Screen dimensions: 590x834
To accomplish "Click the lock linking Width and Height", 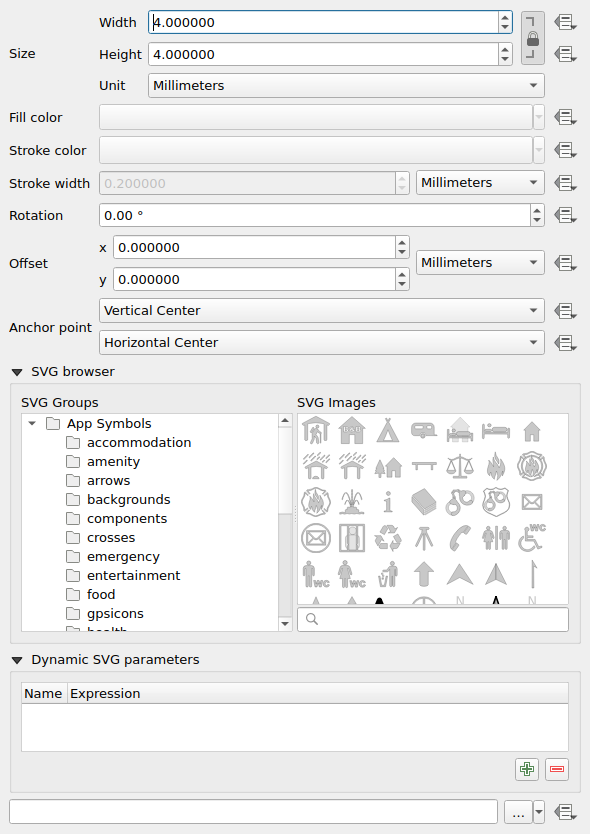I will [x=532, y=38].
